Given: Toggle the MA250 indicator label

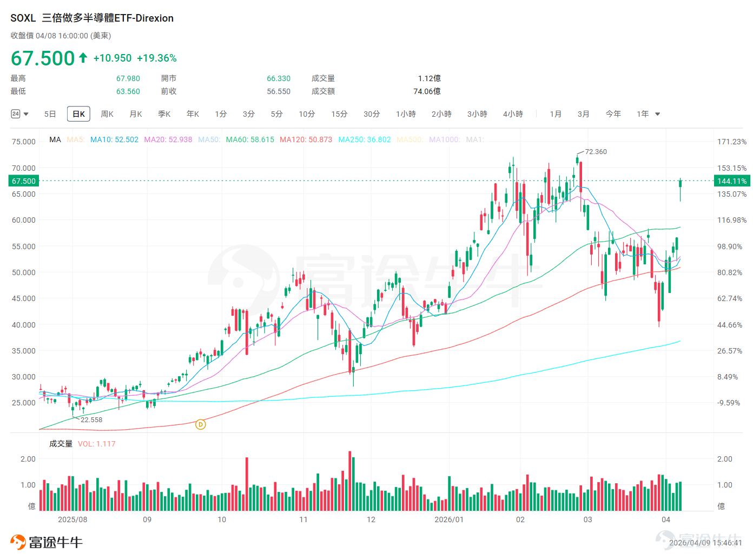Looking at the screenshot, I should pos(365,139).
